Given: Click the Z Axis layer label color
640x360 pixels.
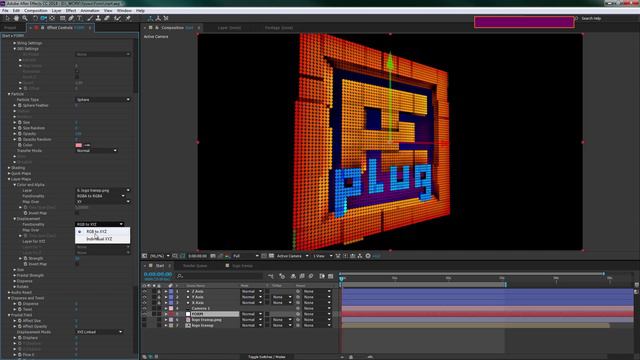Looking at the screenshot, I should click(171, 291).
